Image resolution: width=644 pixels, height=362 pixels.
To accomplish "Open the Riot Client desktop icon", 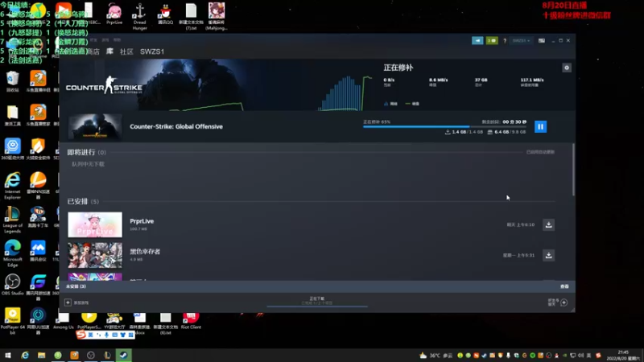I will point(191,321).
